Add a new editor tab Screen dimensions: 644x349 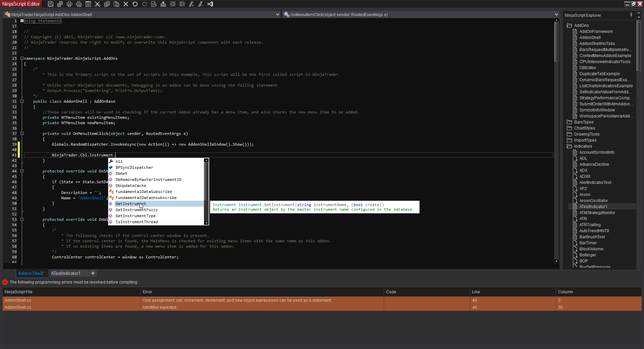point(93,273)
